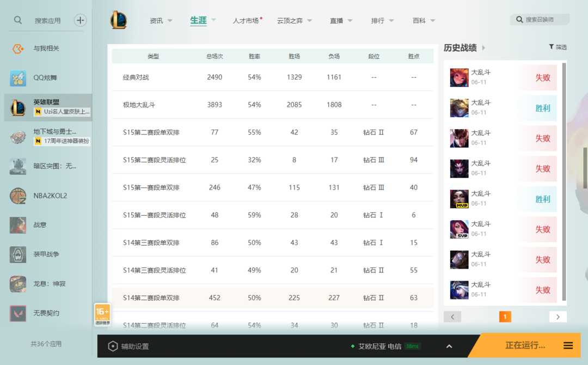Viewport: 588px width, 365px height.
Task: Click the 极地大乱斗 row
Action: click(x=273, y=105)
